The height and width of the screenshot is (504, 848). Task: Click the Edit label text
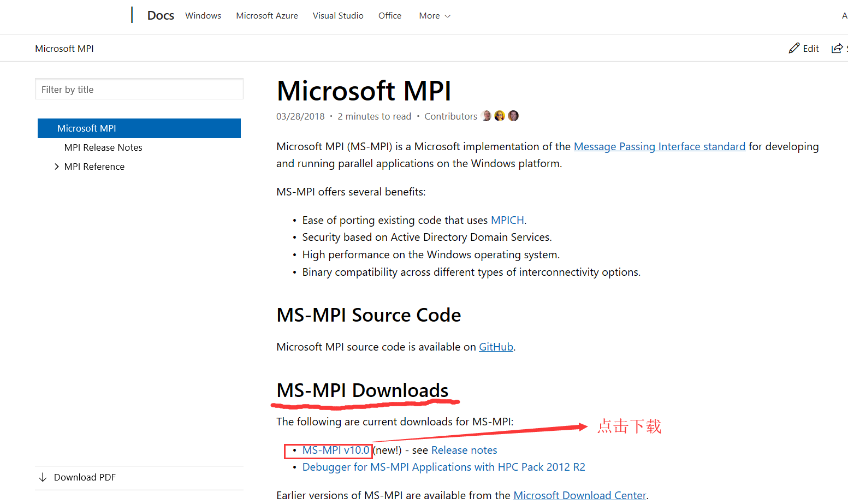tap(811, 49)
